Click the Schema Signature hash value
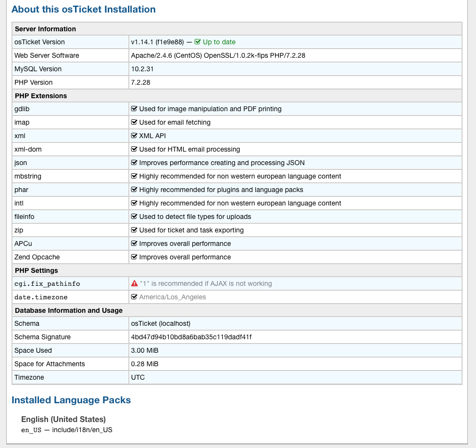The image size is (476, 448). 191,337
